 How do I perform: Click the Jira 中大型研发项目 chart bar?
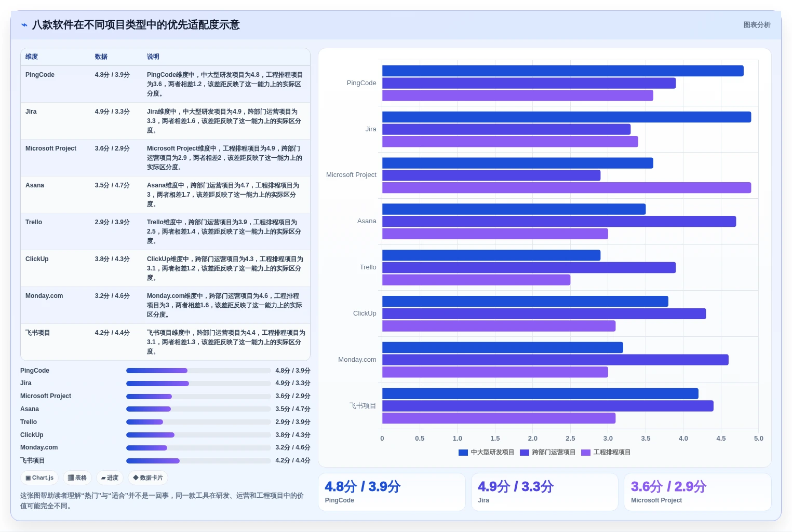pos(567,117)
